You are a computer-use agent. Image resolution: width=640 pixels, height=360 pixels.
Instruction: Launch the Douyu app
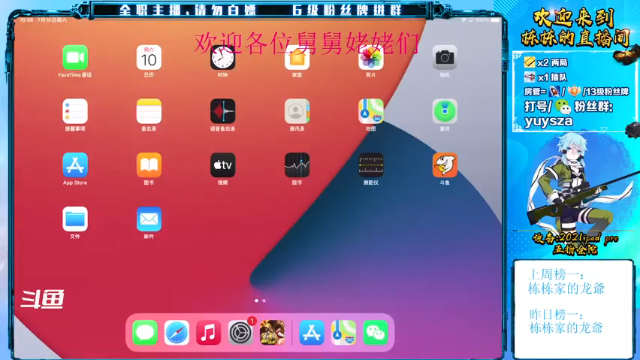(445, 165)
